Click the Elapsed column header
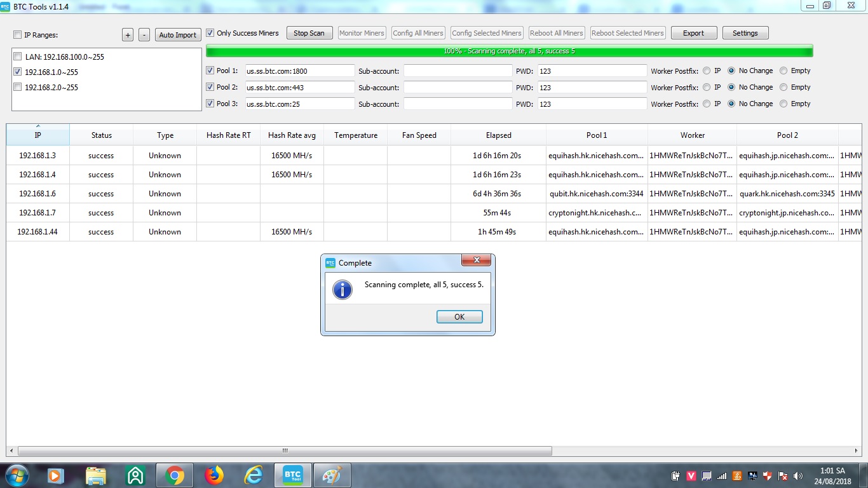Image resolution: width=868 pixels, height=488 pixels. (x=498, y=135)
